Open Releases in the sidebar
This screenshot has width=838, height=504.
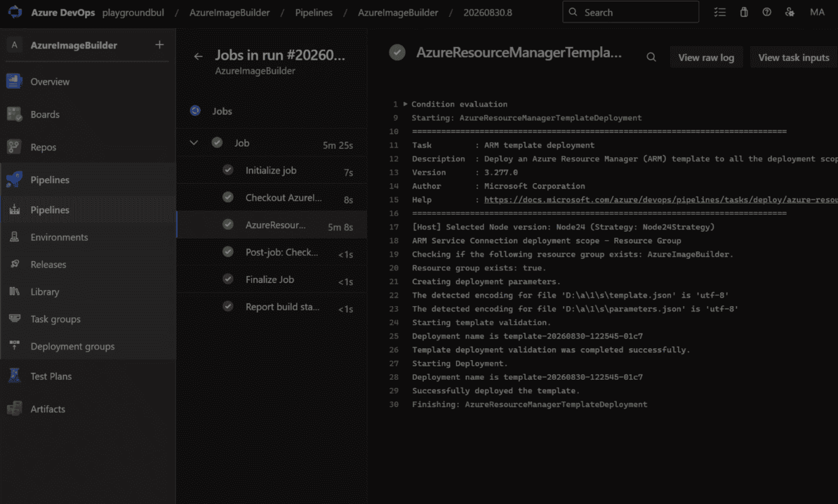tap(88, 265)
